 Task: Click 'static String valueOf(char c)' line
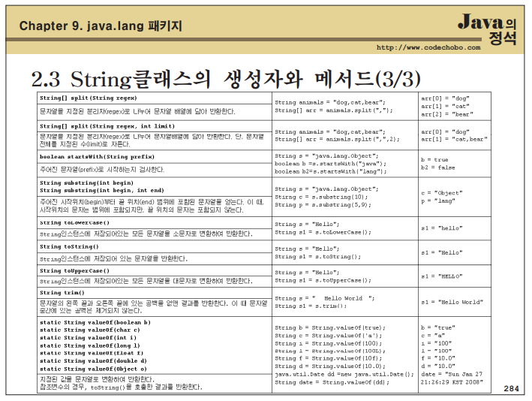tap(90, 330)
